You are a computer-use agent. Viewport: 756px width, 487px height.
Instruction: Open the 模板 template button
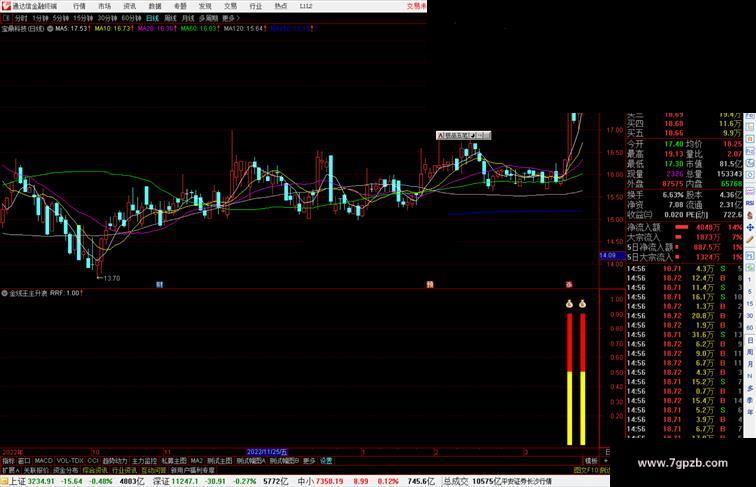click(591, 461)
